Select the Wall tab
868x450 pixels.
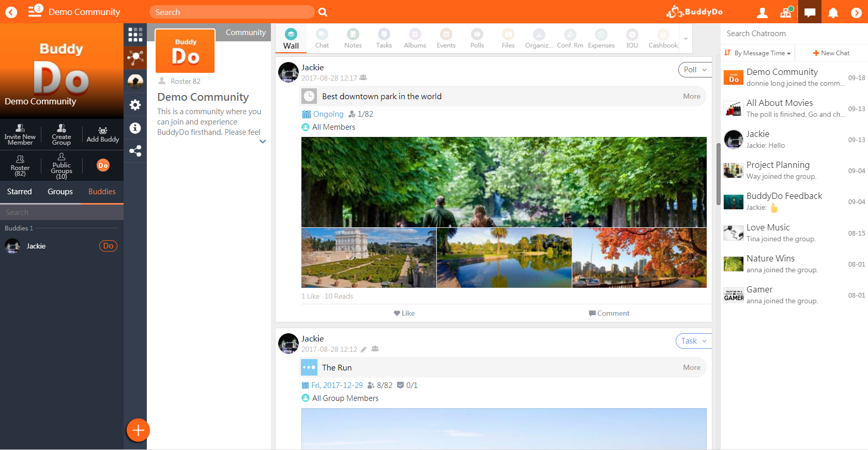click(291, 39)
